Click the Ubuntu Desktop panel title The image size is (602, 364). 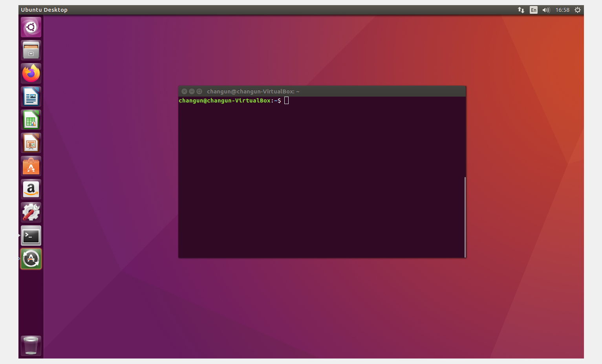click(44, 10)
